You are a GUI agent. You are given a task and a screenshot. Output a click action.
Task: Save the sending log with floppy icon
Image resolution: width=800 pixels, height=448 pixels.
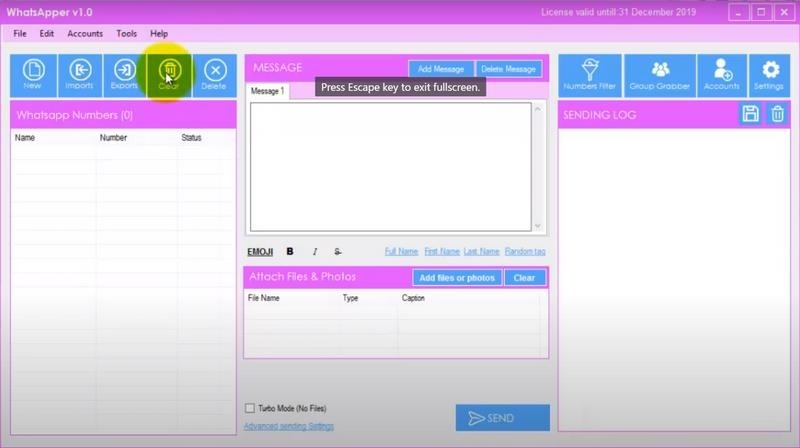751,114
